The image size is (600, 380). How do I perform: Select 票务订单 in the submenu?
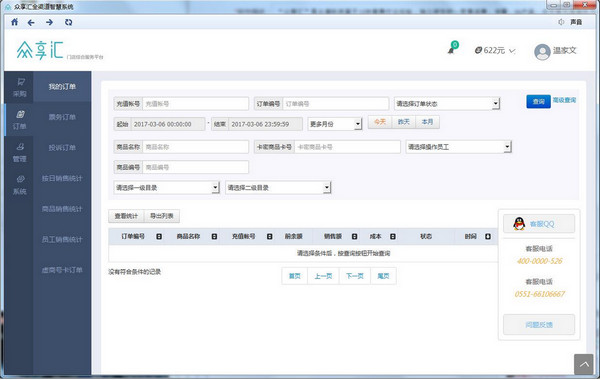coord(62,117)
